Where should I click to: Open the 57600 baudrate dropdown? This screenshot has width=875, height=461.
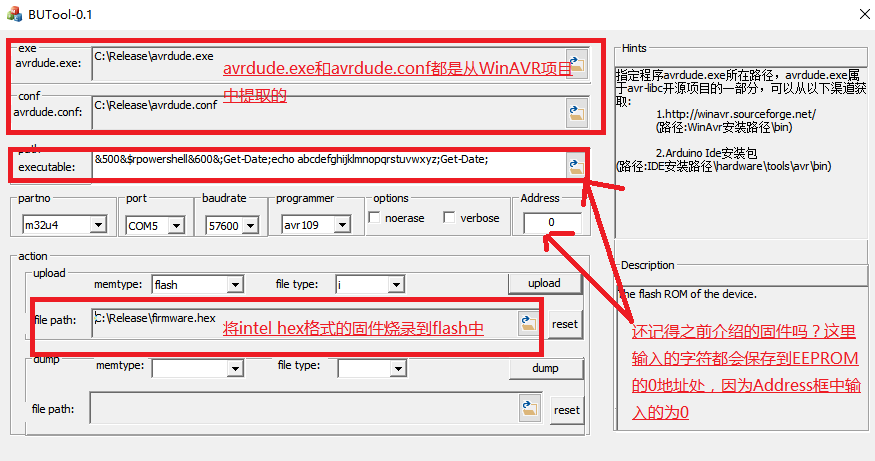[x=251, y=225]
